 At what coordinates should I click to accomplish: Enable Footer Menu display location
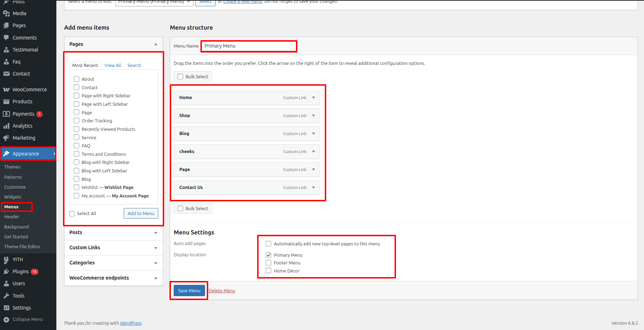(x=268, y=263)
